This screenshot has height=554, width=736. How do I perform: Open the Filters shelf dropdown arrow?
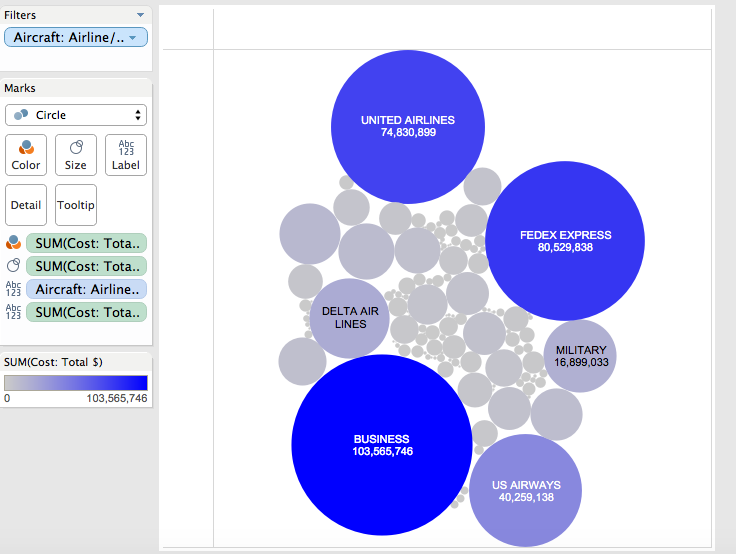(140, 15)
